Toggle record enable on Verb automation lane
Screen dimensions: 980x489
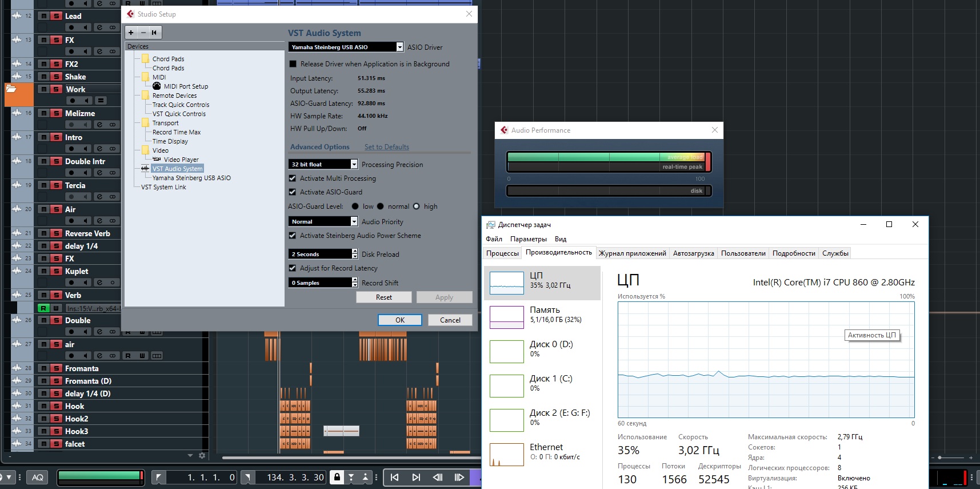43,308
